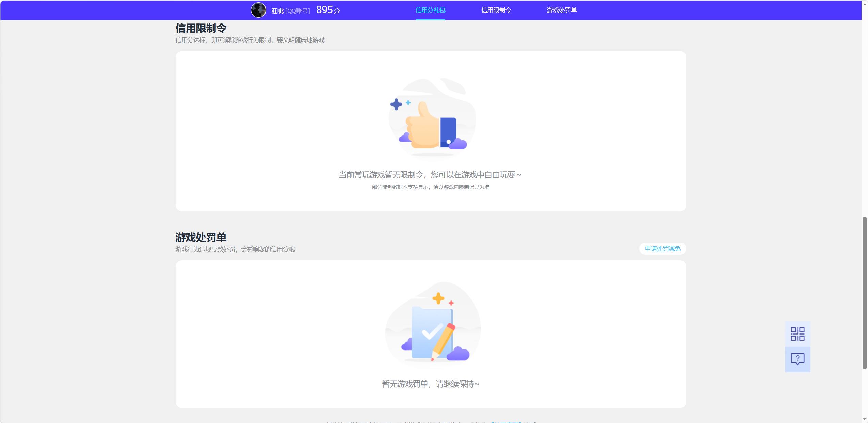Viewport: 868px width, 423px height.
Task: Open the QR code floating icon
Action: pos(798,334)
